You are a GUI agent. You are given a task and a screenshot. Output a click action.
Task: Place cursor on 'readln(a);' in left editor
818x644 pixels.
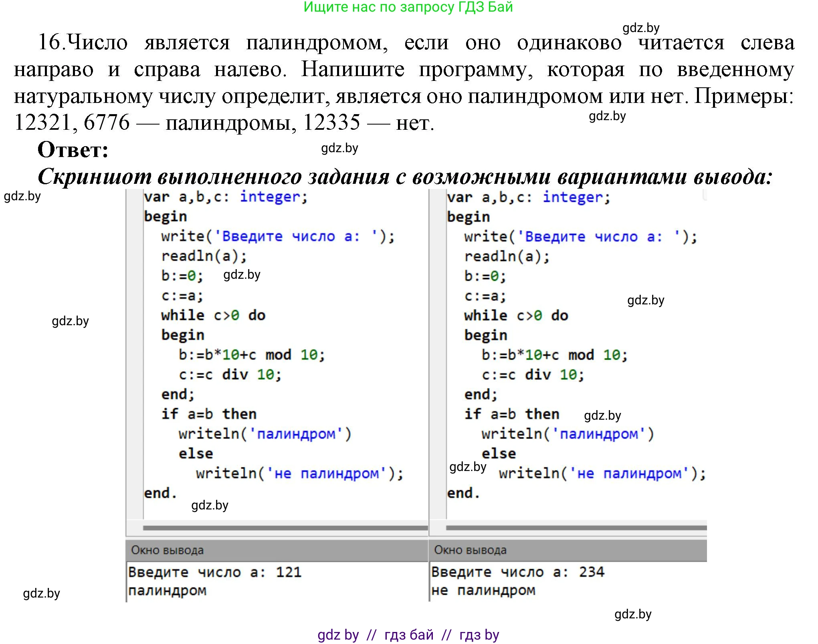tap(204, 256)
